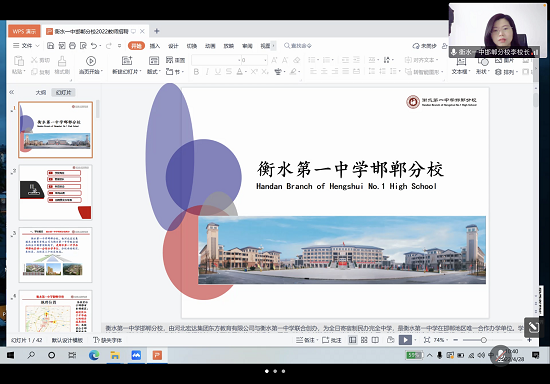
Task: Click the search commands box
Action: point(297,46)
